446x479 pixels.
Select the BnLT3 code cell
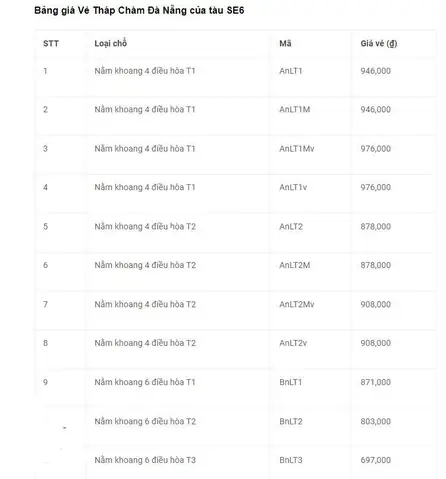click(291, 460)
